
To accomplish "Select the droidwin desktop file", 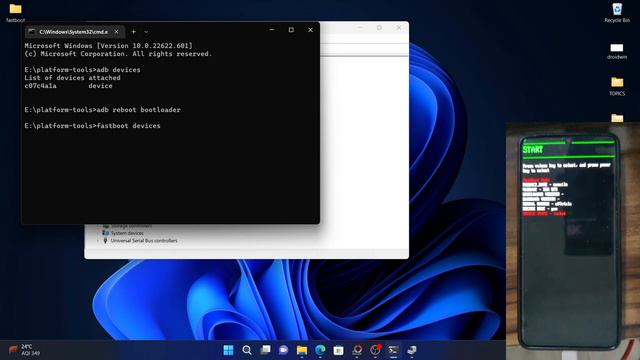I will 617,51.
